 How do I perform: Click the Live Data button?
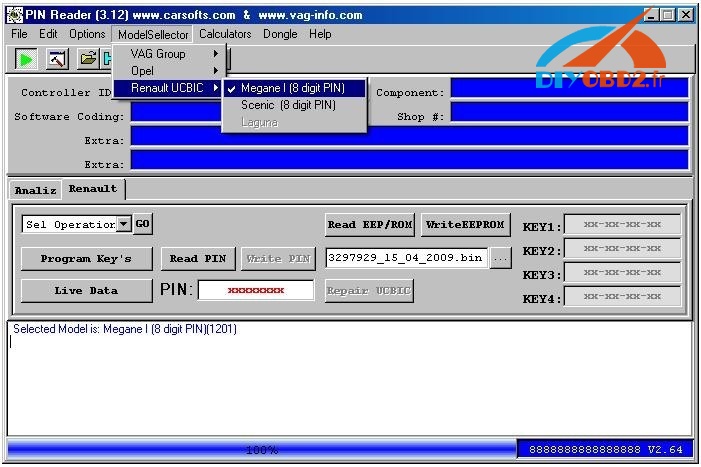86,291
